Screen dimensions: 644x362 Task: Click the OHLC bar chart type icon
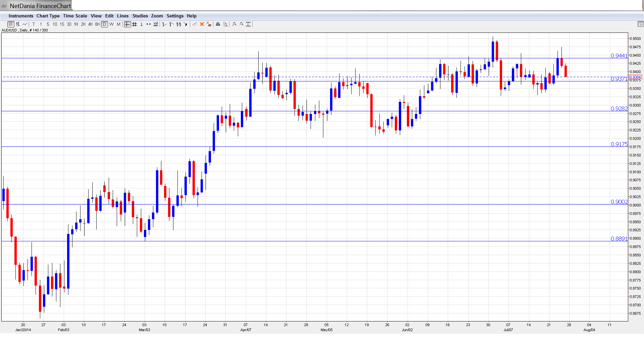tap(18, 24)
